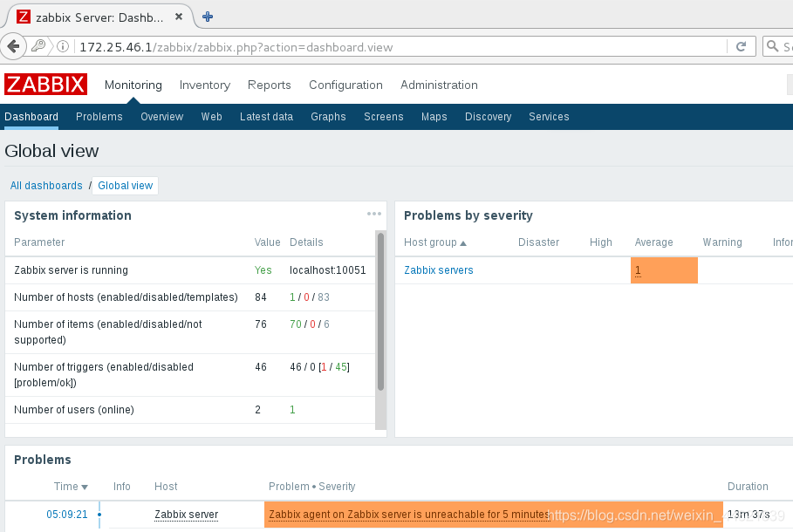This screenshot has height=532, width=793.
Task: Open the Zabbix agent unreachable problem
Action: tap(408, 515)
